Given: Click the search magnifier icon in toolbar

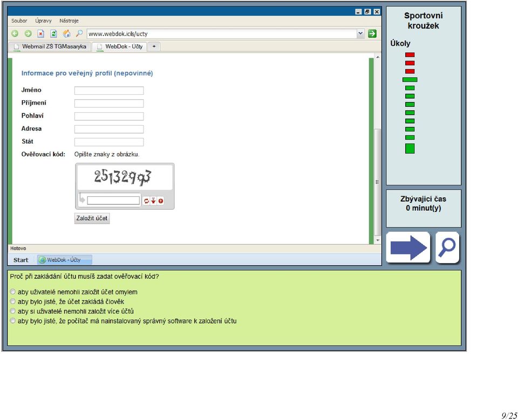Looking at the screenshot, I should tap(79, 33).
